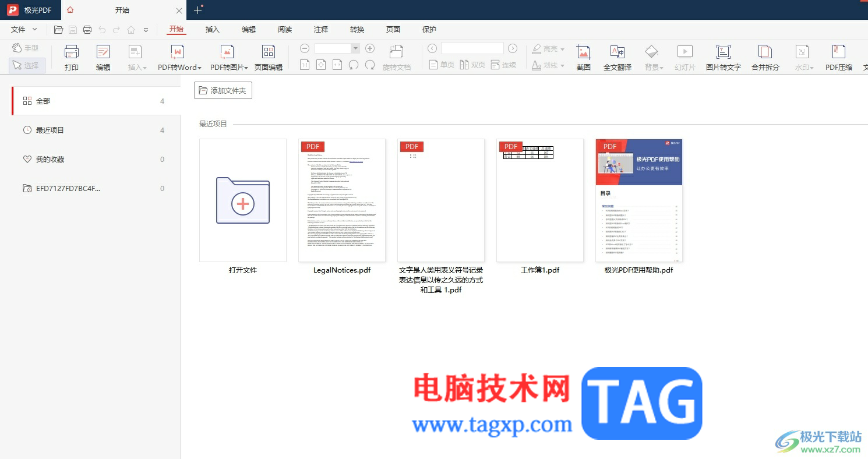Open the 页面编辑 page editing tool

(x=269, y=58)
